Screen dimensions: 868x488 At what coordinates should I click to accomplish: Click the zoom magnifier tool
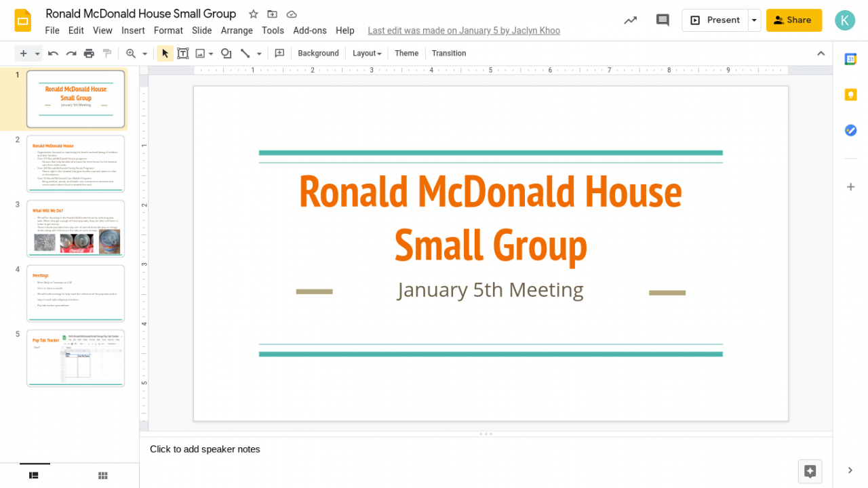(131, 54)
